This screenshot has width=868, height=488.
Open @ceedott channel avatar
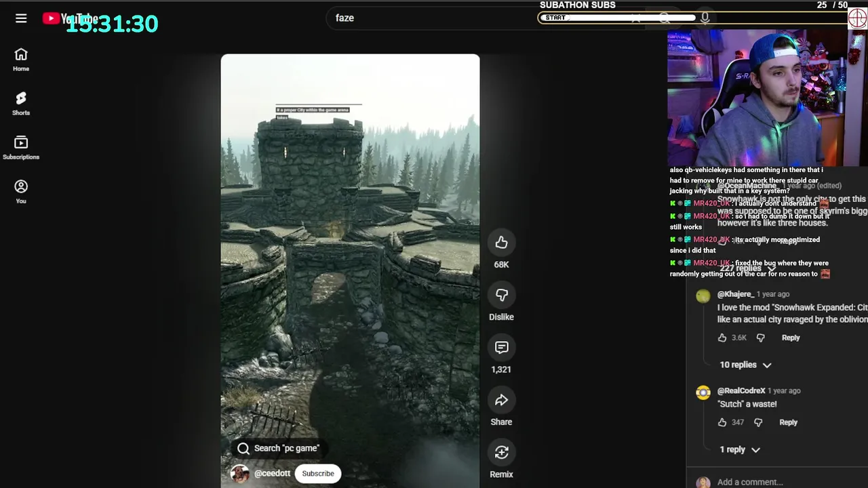coord(240,473)
